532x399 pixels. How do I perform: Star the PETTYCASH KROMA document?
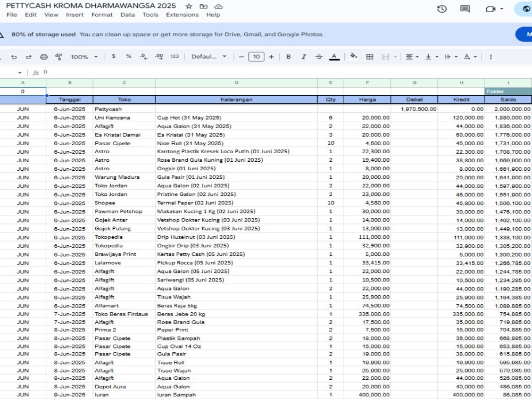pyautogui.click(x=189, y=6)
